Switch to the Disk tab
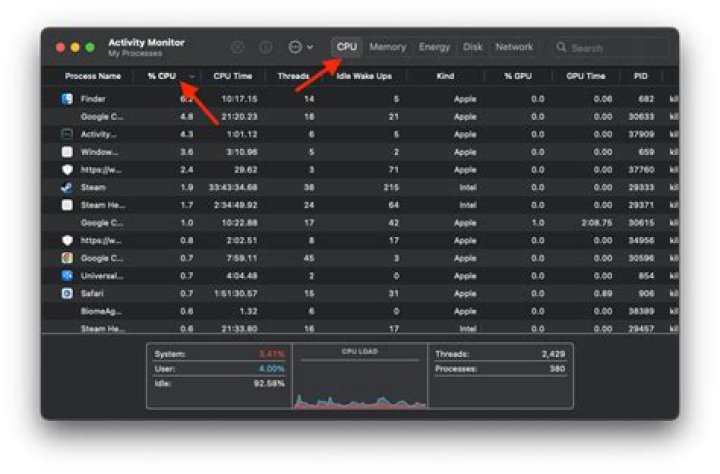720x474 pixels. point(472,47)
